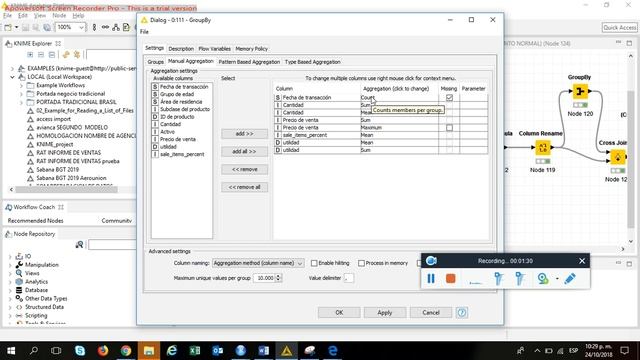640x360 pixels.
Task: Expand the Example Workflows folder
Action: 21,85
